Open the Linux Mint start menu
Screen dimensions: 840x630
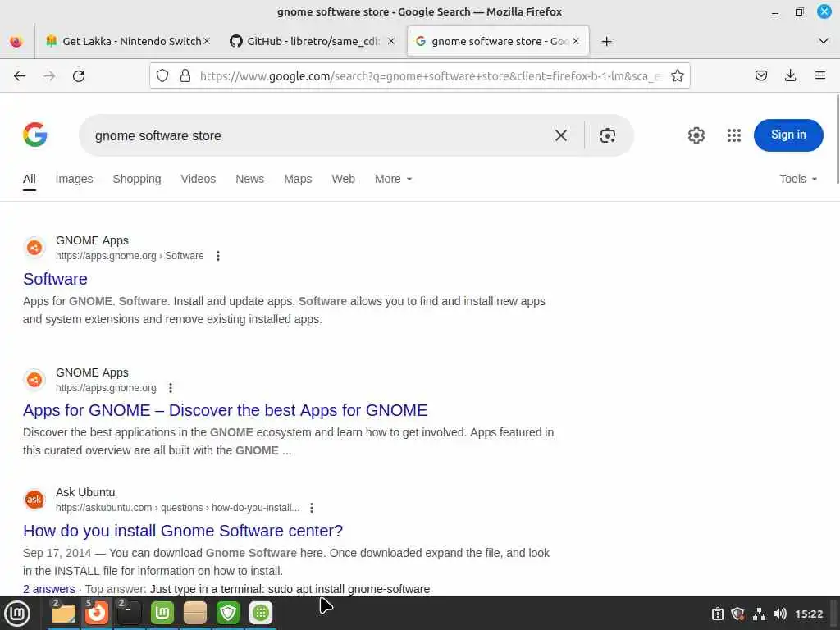point(17,614)
